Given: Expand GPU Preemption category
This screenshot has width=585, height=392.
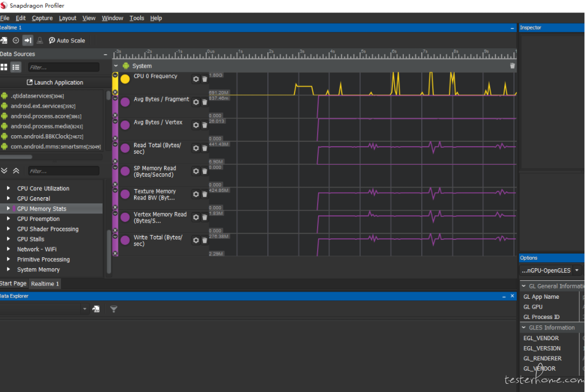Looking at the screenshot, I should [8, 219].
